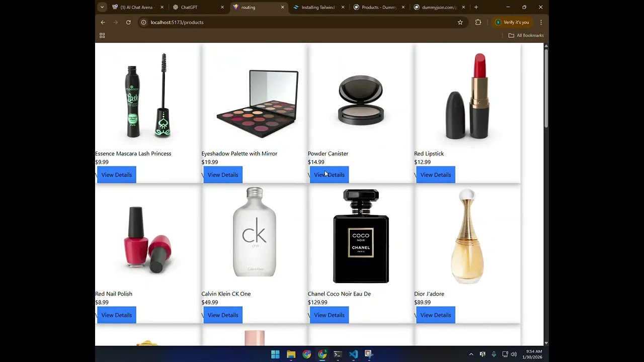View details of Eyeshadow Palette with Mirror

point(223,175)
